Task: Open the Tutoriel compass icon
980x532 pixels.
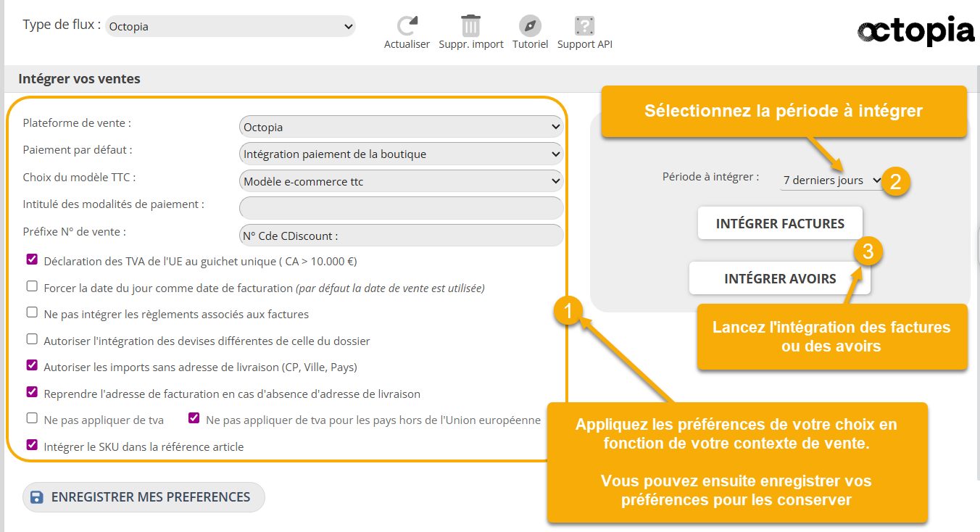Action: 530,26
